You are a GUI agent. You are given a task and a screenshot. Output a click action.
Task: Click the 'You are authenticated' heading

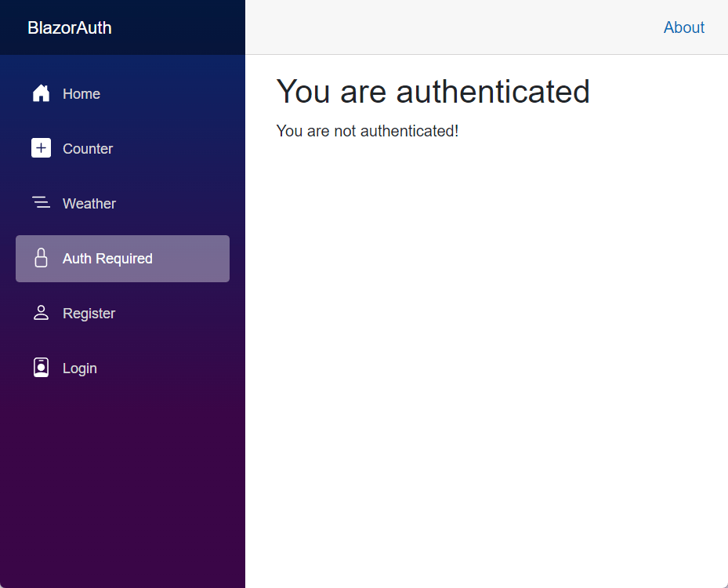click(x=433, y=92)
